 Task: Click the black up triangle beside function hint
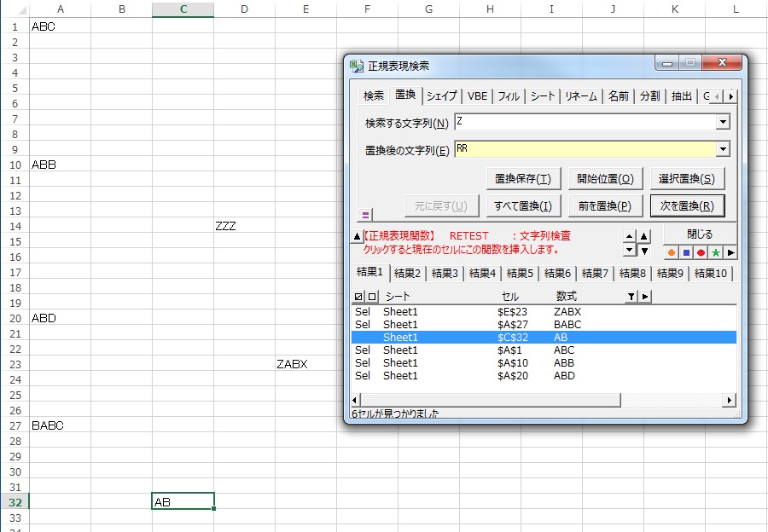click(x=358, y=236)
